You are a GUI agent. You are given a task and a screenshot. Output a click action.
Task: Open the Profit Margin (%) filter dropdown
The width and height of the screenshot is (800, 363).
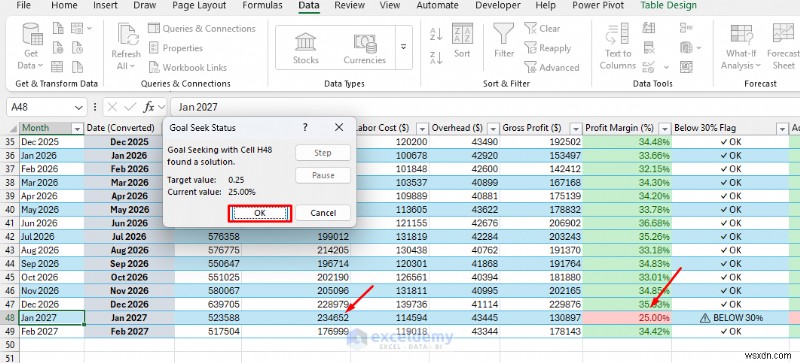point(664,129)
